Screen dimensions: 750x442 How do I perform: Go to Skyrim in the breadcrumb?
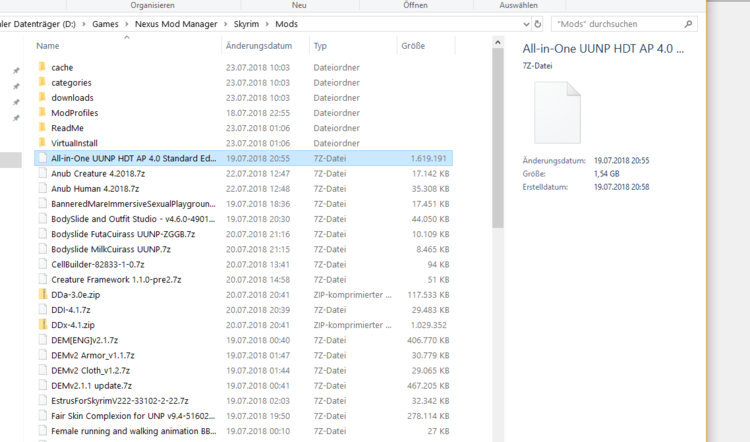pos(246,24)
